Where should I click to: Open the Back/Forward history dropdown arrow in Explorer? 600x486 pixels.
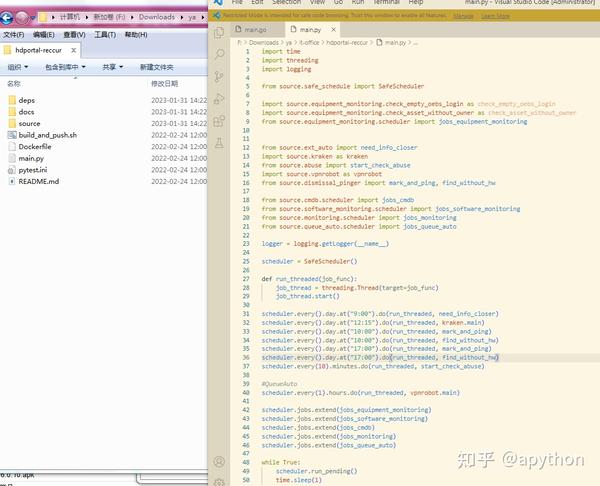(x=33, y=18)
